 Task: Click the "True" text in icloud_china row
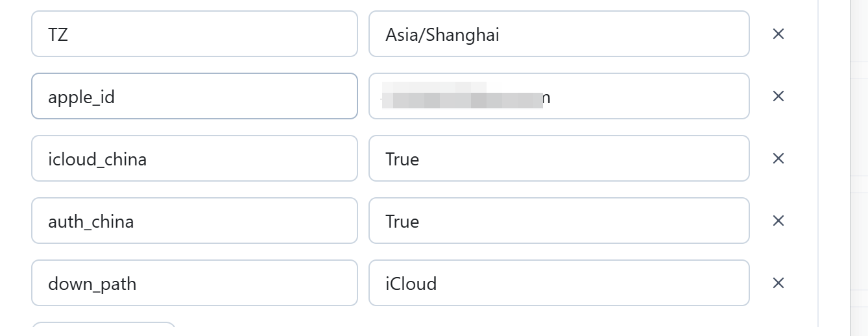(x=402, y=159)
